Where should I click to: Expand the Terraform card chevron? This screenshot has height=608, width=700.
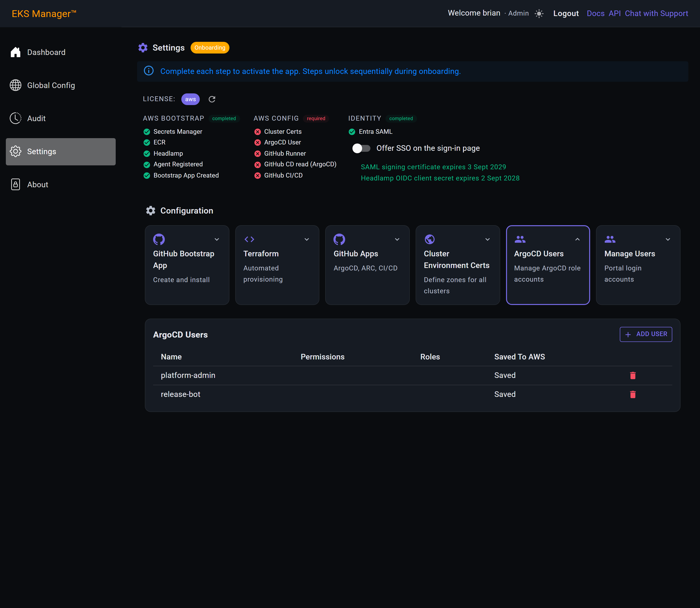(x=306, y=239)
